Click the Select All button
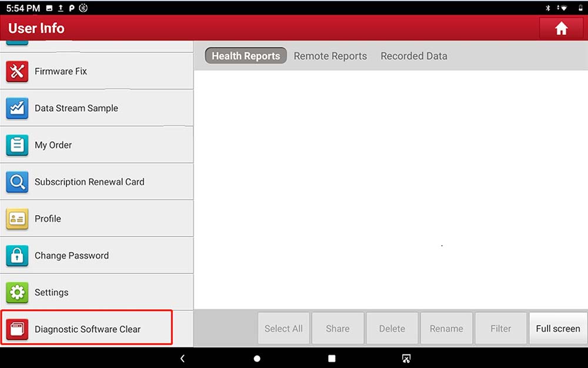 click(x=283, y=328)
